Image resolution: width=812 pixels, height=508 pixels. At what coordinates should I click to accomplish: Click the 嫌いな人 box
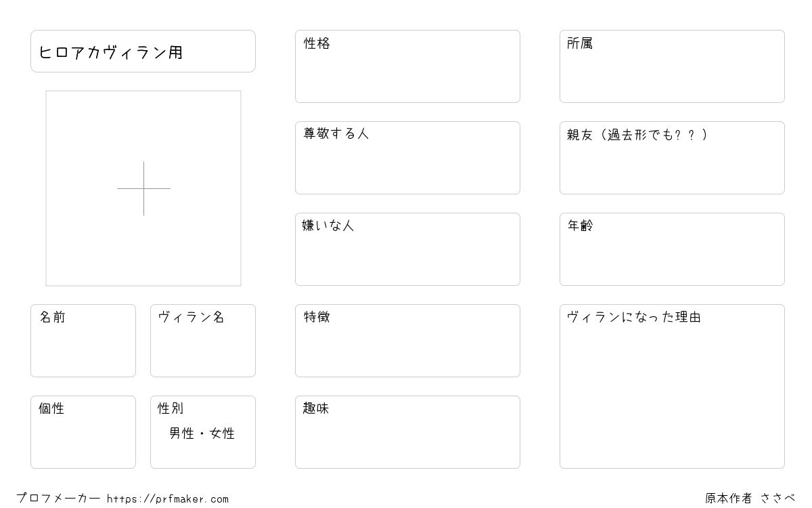point(407,249)
